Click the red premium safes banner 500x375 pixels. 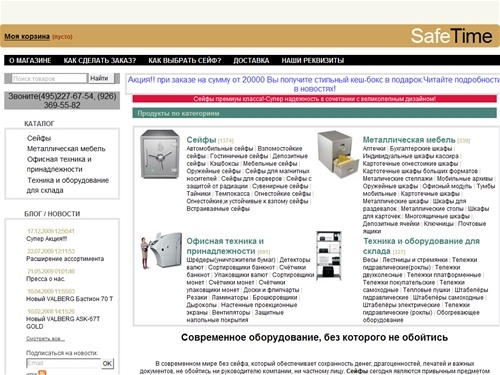(x=314, y=99)
